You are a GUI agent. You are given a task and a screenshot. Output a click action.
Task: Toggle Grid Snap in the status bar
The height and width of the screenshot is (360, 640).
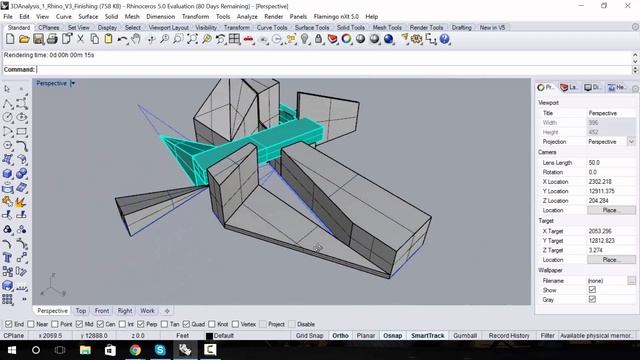pos(309,336)
